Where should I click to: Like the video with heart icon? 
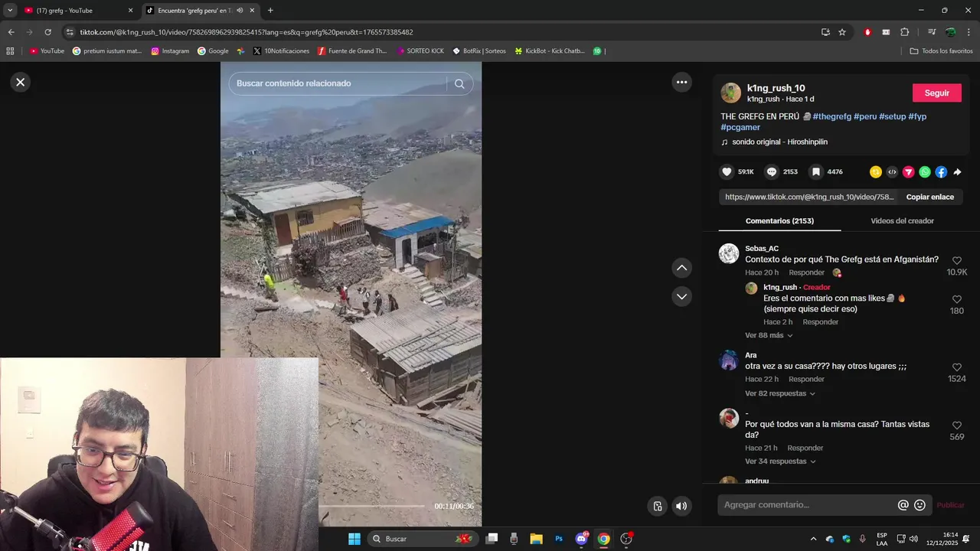pyautogui.click(x=727, y=172)
